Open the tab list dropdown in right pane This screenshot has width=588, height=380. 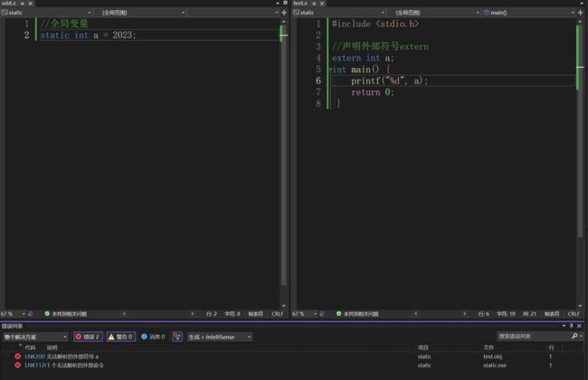click(x=582, y=3)
